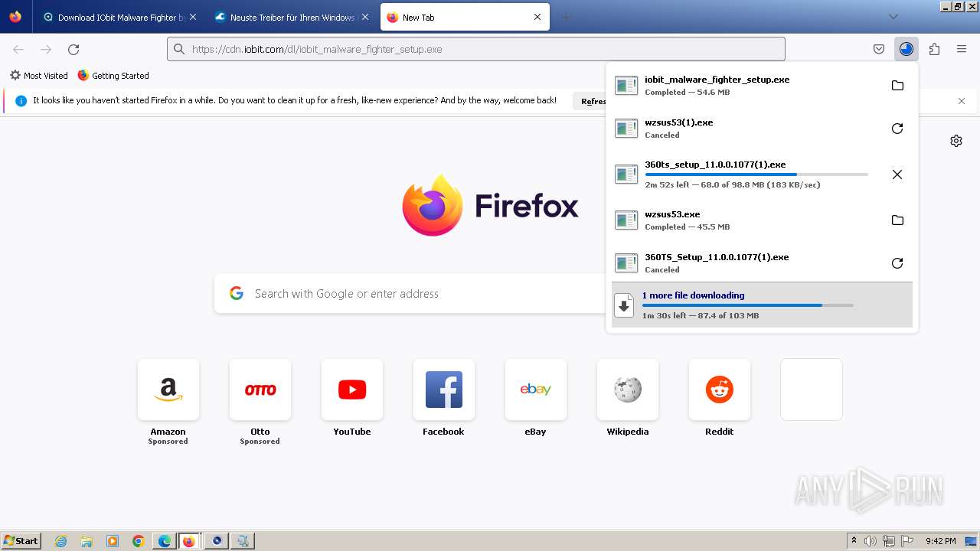Open a new tab with plus button

567,17
